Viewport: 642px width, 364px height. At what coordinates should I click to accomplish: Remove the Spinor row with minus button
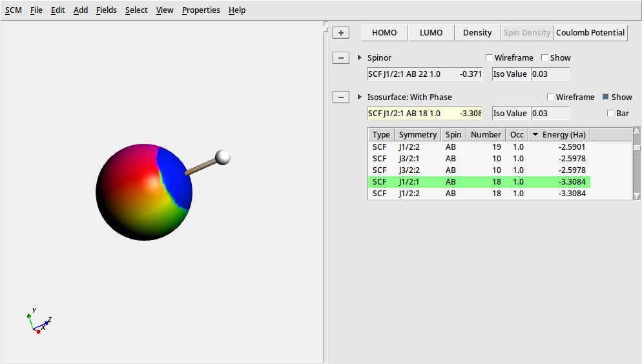click(340, 58)
